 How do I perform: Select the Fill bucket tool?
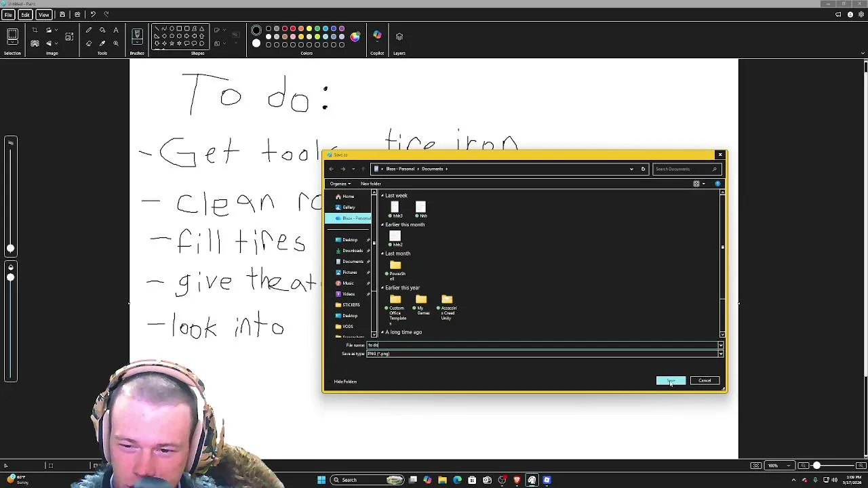tap(102, 30)
